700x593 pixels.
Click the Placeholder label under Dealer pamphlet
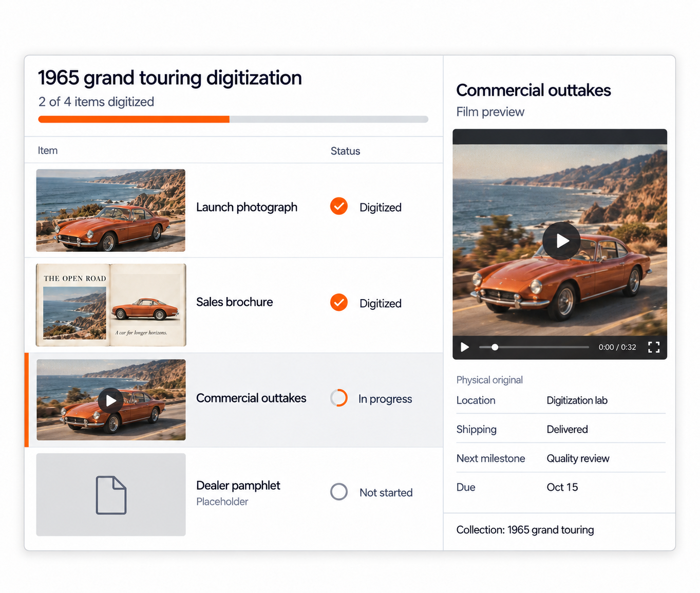pyautogui.click(x=222, y=502)
